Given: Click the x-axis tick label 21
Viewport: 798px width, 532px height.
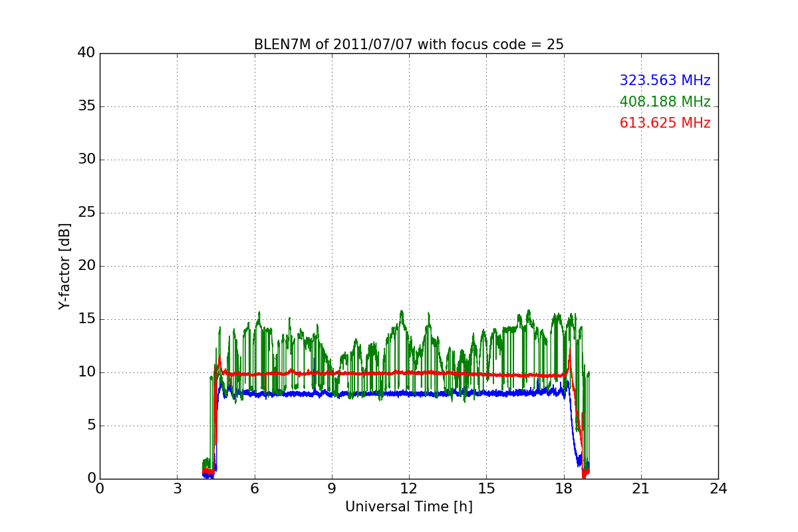Looking at the screenshot, I should 641,489.
